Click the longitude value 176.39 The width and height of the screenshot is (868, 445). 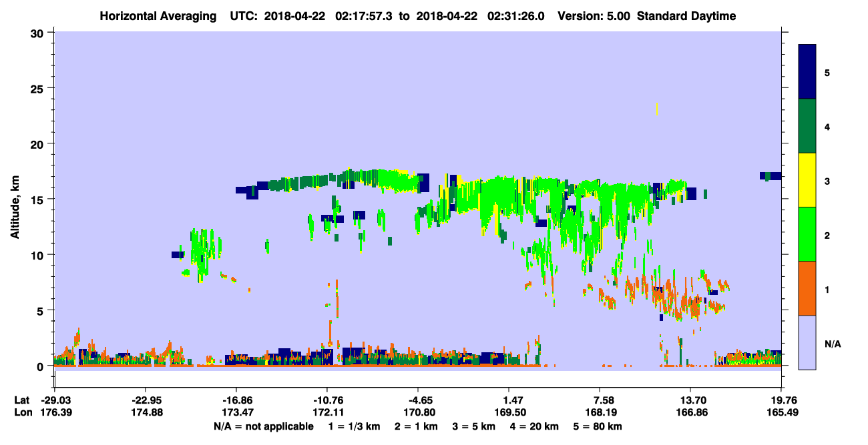[x=55, y=412]
